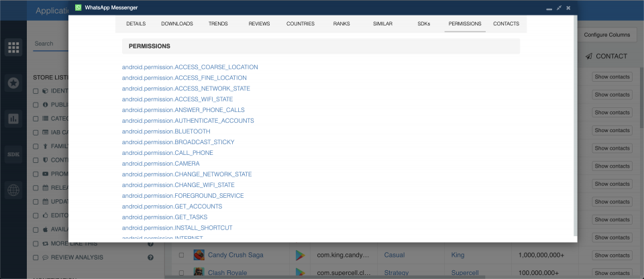The width and height of the screenshot is (644, 279).
Task: Minimize the WhatsApp Messenger dialog
Action: click(x=549, y=8)
